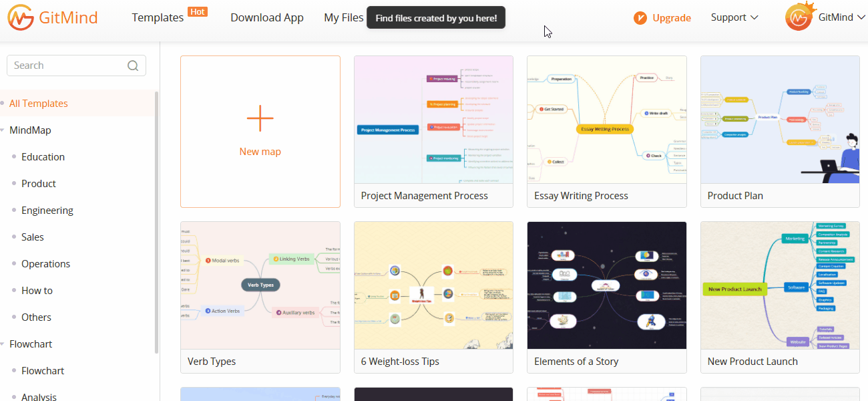
Task: Click the Upgrade checkmark icon
Action: [x=640, y=18]
